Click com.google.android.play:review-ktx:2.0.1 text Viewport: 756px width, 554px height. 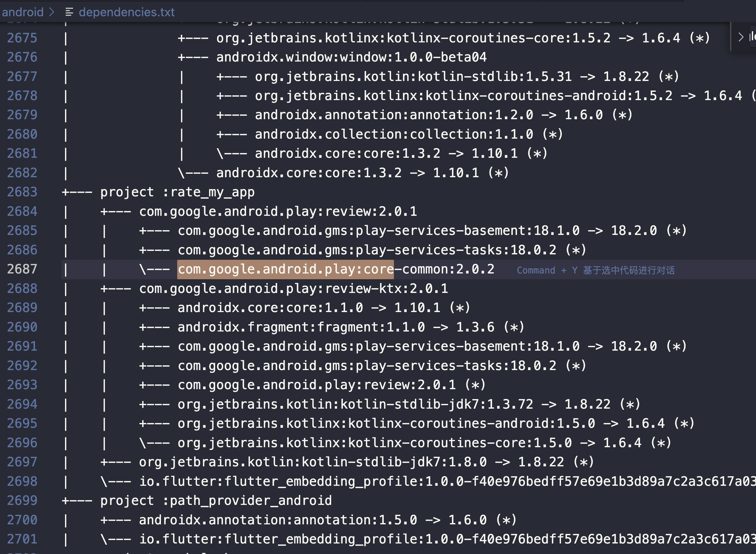pyautogui.click(x=293, y=289)
